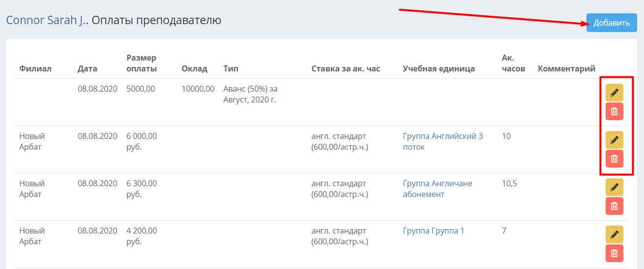
Task: Delete the 6 000,00 руб. payment
Action: pyautogui.click(x=614, y=159)
